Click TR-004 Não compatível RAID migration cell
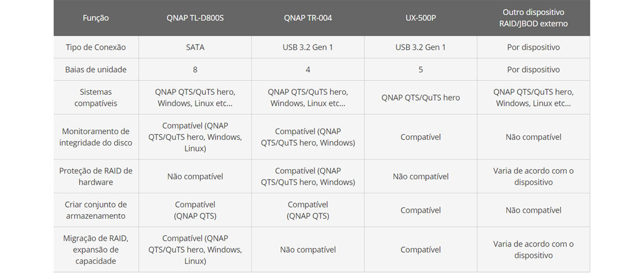The image size is (644, 273). click(308, 249)
